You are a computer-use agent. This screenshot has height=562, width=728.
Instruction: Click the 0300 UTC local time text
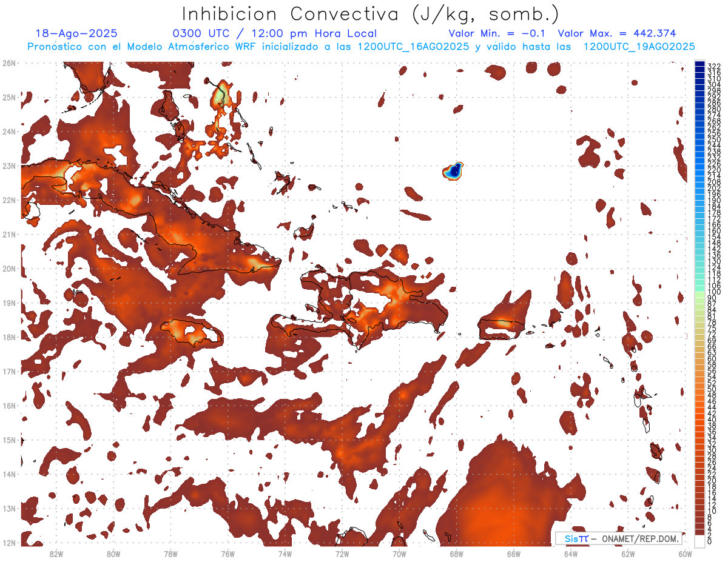tap(274, 34)
